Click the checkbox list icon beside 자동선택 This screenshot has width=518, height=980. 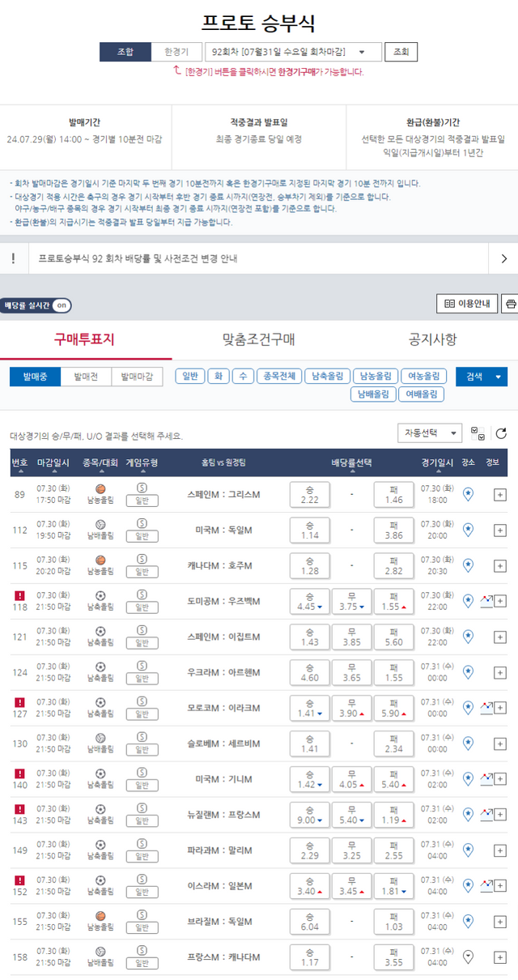(x=478, y=434)
